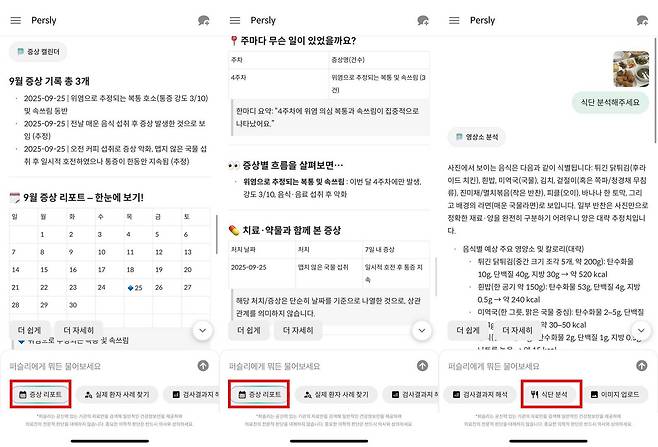This screenshot has height=447, width=658.
Task: Click 더 자세히 button in left screen
Action: (78, 330)
